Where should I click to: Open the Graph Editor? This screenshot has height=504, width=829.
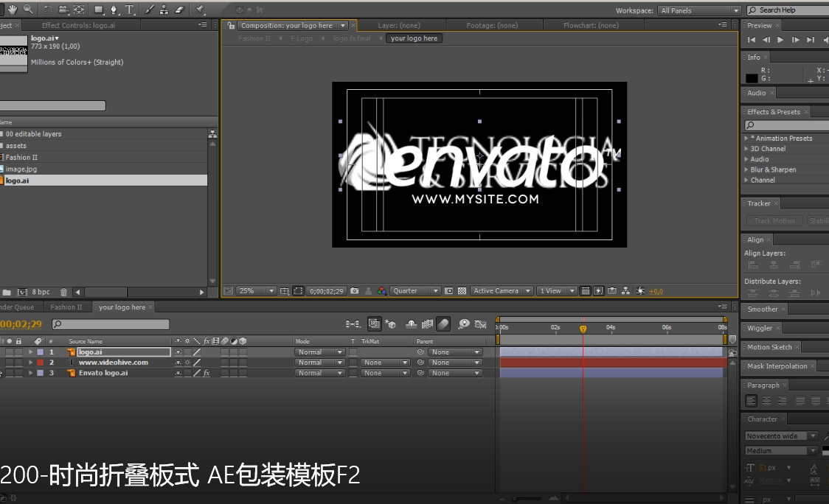(481, 324)
